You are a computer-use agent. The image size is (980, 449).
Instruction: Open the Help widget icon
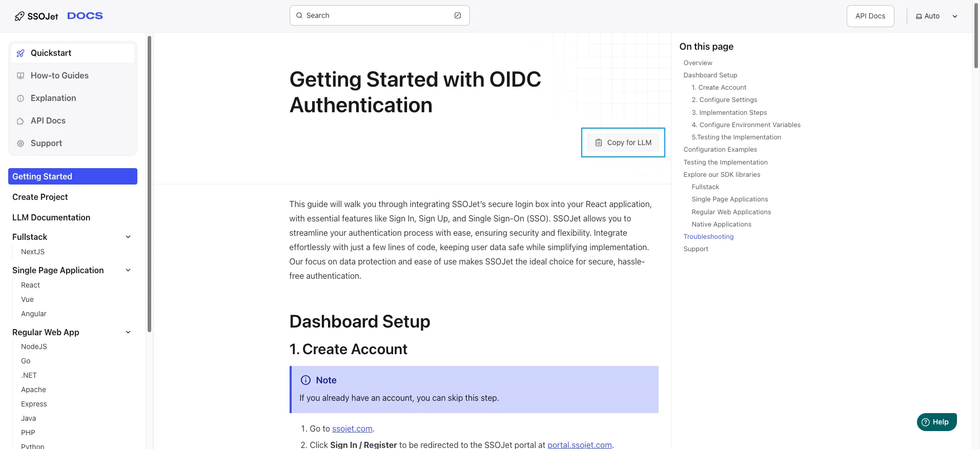[x=925, y=422]
